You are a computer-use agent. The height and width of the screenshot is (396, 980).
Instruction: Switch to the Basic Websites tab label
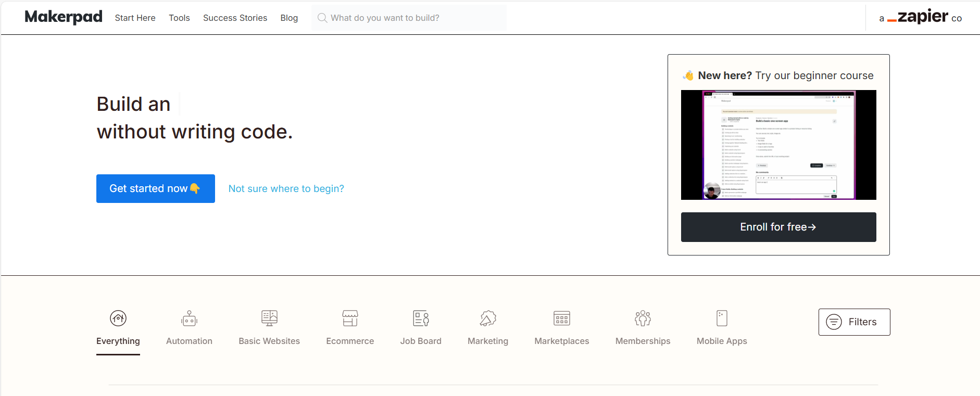pyautogui.click(x=269, y=341)
